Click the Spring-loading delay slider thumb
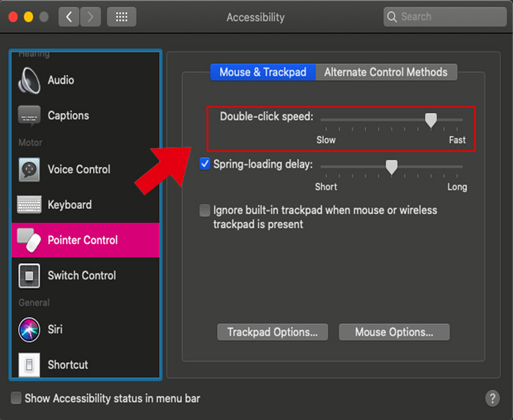Screen dimensions: 513x420 pos(391,167)
